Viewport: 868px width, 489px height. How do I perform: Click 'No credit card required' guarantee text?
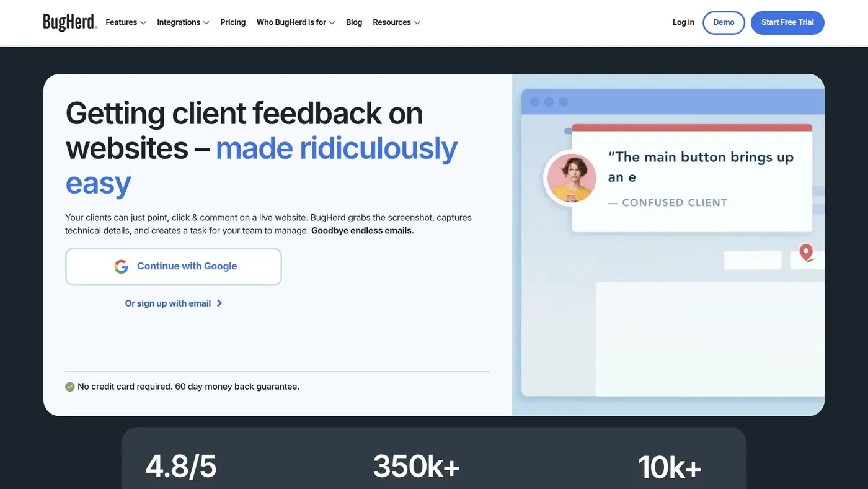pos(188,387)
